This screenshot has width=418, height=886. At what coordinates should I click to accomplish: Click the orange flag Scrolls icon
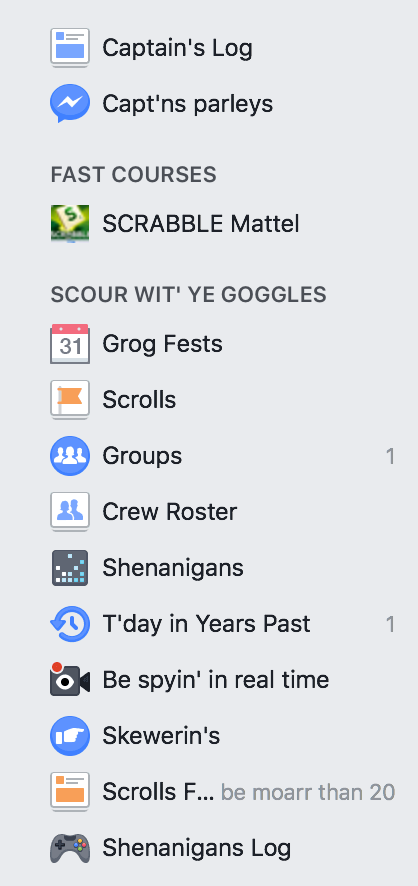[69, 399]
